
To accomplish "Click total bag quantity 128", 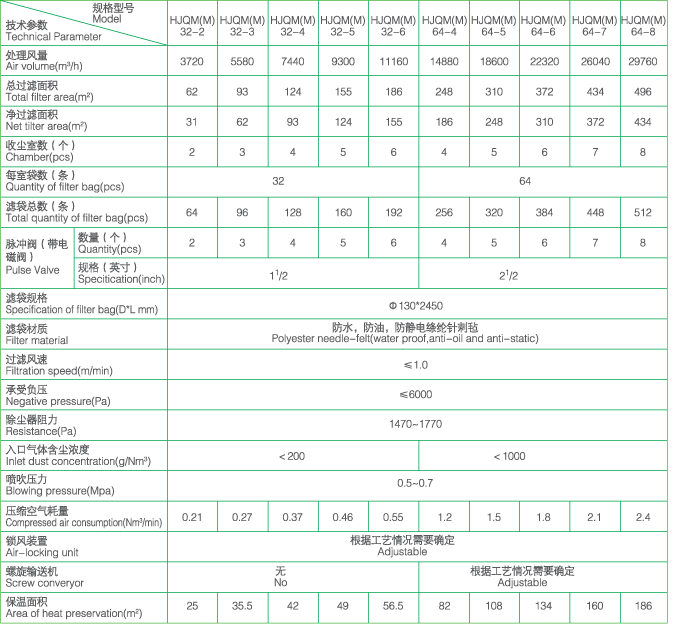I will [293, 212].
